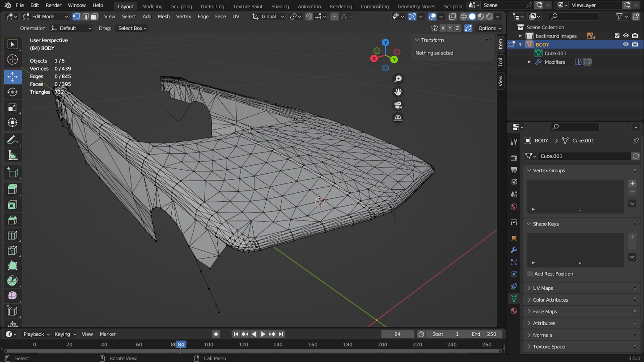644x362 pixels.
Task: Click the End frame field 250
Action: pyautogui.click(x=484, y=334)
